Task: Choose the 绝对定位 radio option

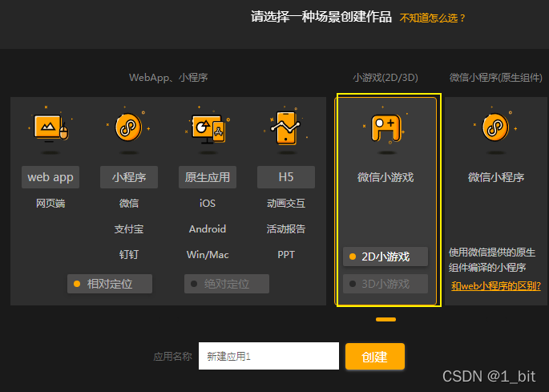Action: (227, 284)
